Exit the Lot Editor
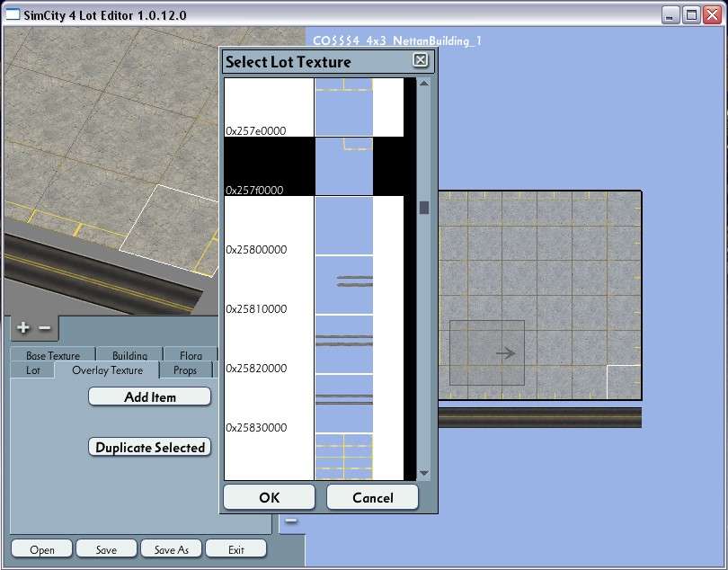The image size is (728, 570). (235, 549)
